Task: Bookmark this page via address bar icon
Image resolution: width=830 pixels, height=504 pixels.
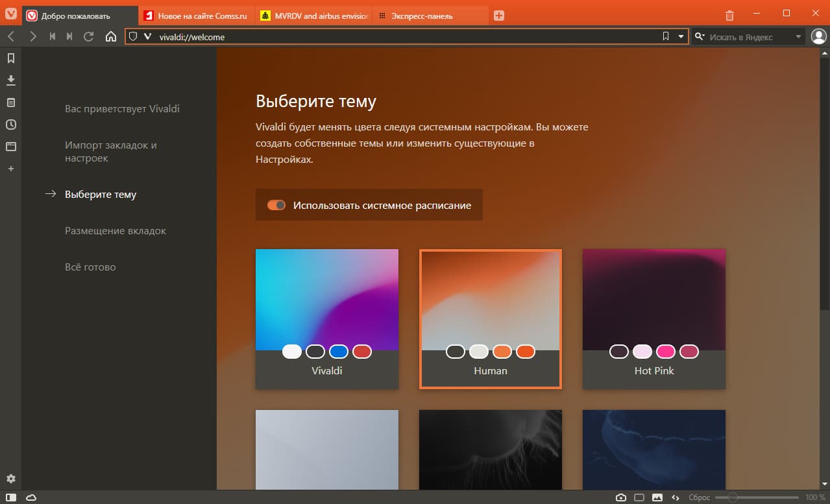Action: coord(665,37)
